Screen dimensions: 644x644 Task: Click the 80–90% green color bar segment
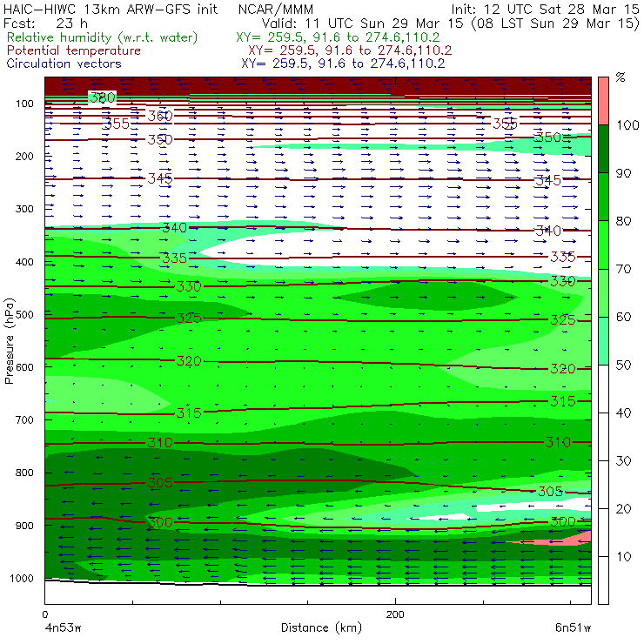(x=603, y=197)
